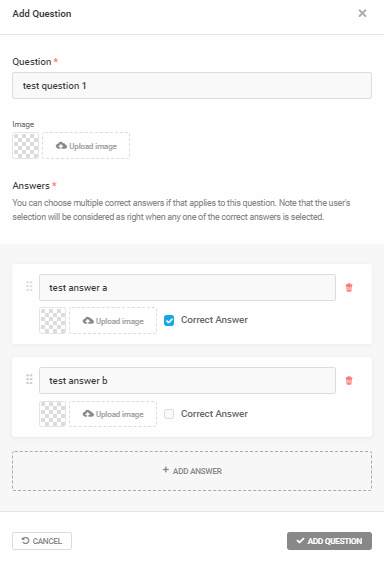Screen dimensions: 384x565
Task: Focus the Question text field
Action: (x=192, y=86)
